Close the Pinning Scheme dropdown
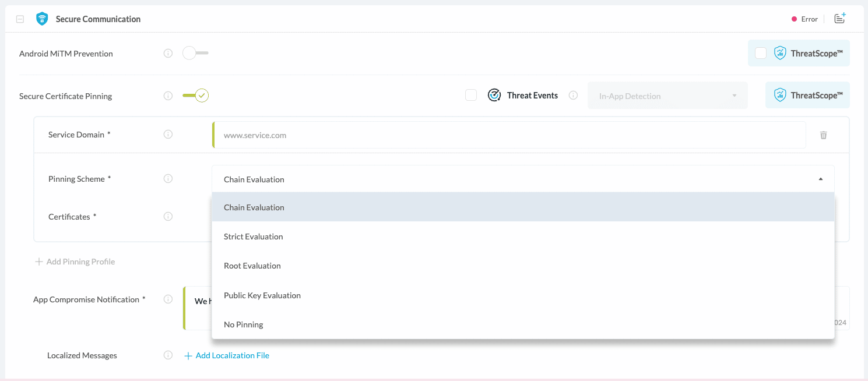The height and width of the screenshot is (381, 868). [820, 179]
